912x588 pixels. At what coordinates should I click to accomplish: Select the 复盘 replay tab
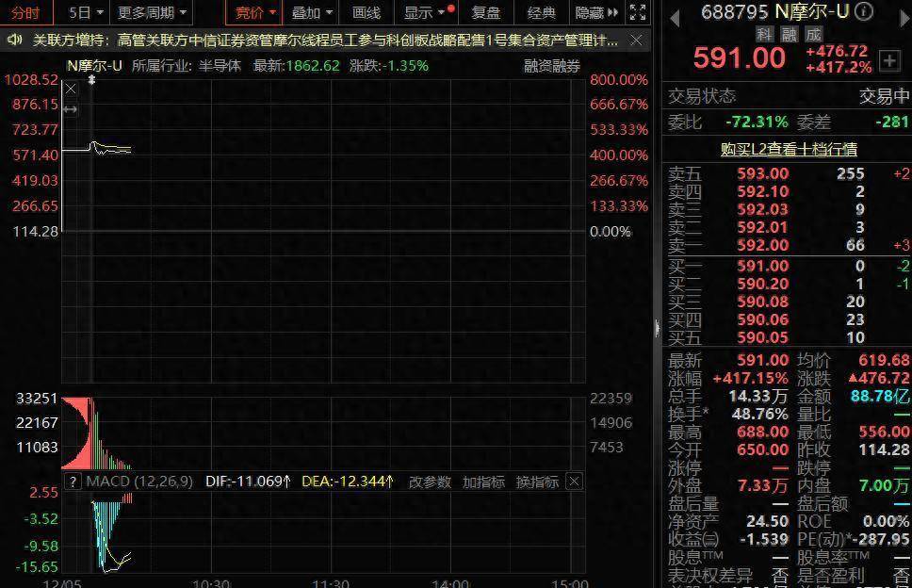tap(485, 12)
